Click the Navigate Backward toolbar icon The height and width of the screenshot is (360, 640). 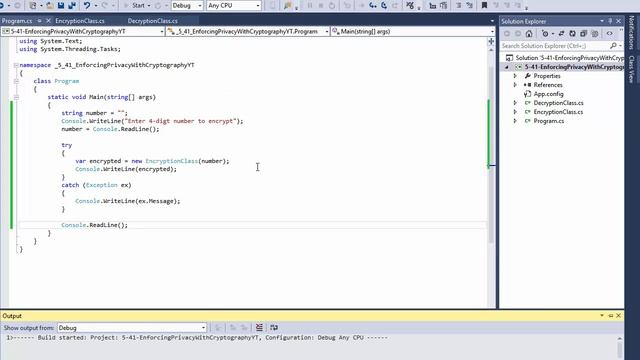(2, 5)
